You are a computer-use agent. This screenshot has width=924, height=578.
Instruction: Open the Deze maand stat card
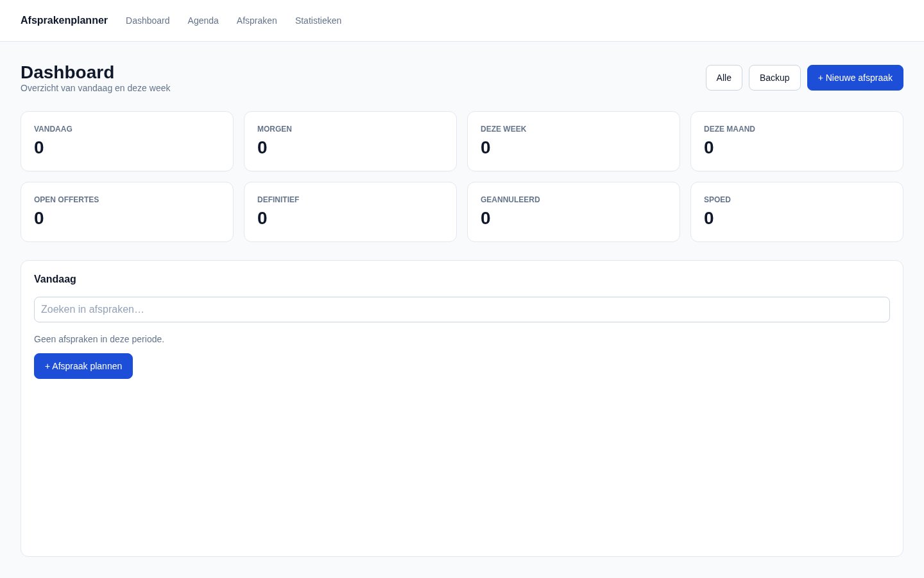coord(797,141)
